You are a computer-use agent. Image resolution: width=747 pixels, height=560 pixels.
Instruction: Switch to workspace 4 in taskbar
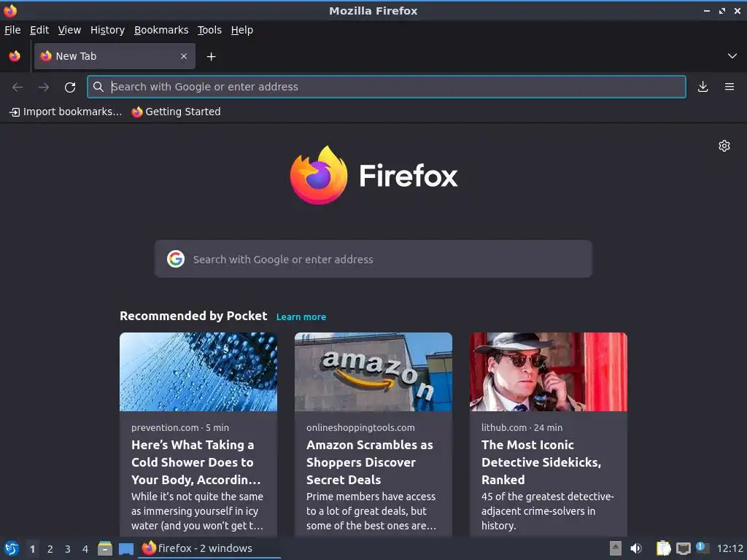coord(85,548)
